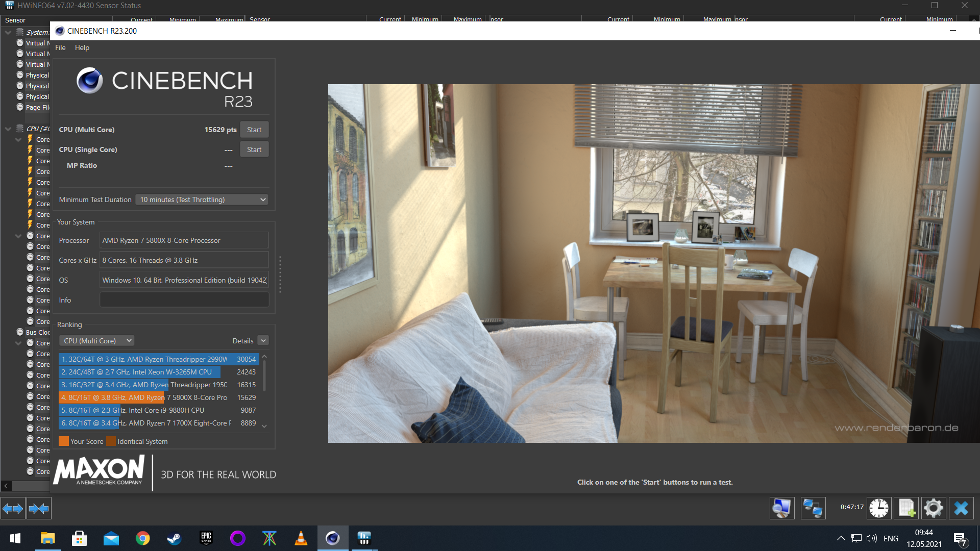980x551 pixels.
Task: Click HWiNFO shrink columns arrows icon
Action: click(39, 508)
